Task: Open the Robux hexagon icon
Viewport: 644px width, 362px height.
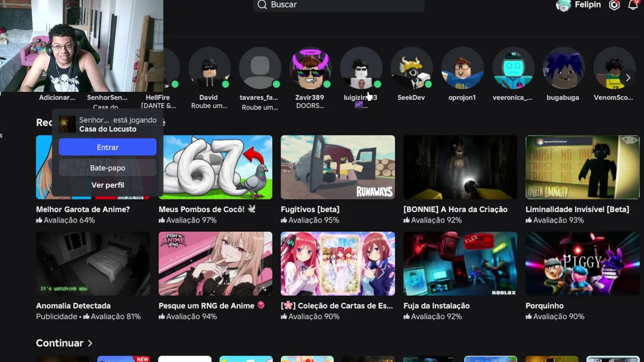Action: (614, 5)
